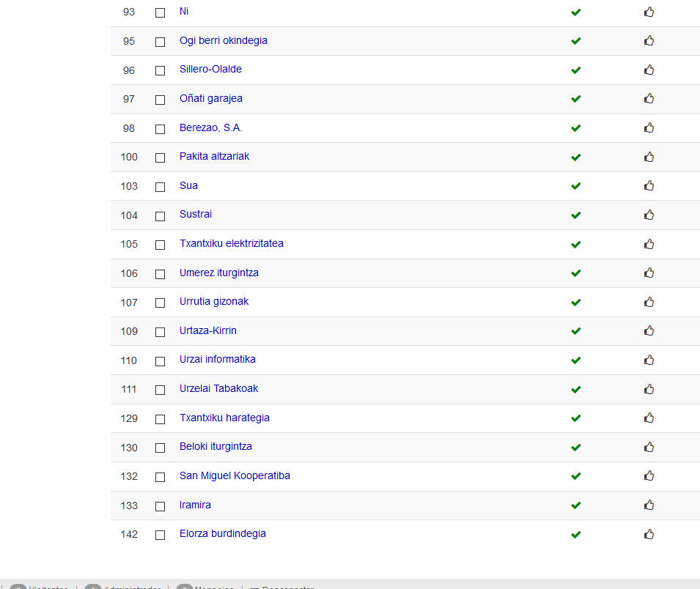This screenshot has width=700, height=589.
Task: Toggle published checkmark for Umerez iturgintza
Action: pyautogui.click(x=576, y=273)
